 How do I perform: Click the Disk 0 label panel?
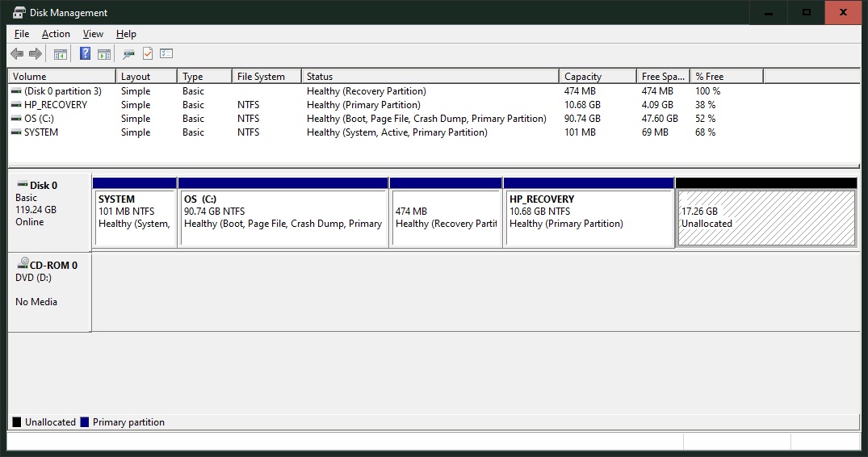pyautogui.click(x=49, y=210)
